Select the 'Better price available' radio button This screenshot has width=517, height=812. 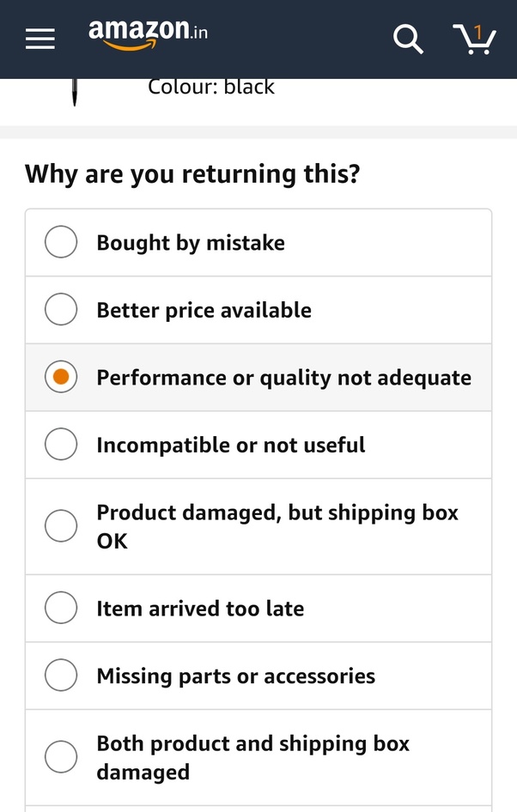pyautogui.click(x=60, y=309)
